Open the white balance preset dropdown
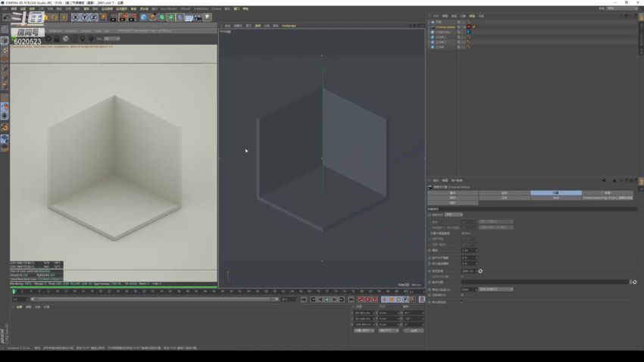The height and width of the screenshot is (362, 644). pyautogui.click(x=496, y=289)
